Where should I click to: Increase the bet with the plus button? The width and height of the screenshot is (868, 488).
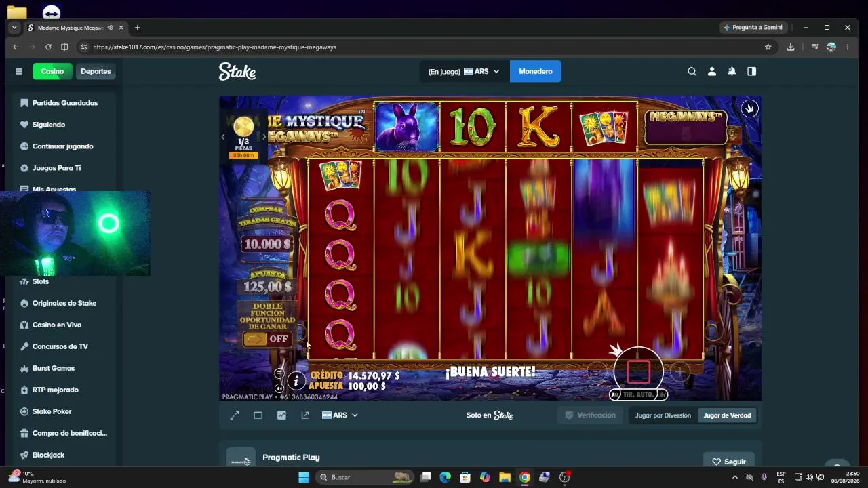(x=679, y=371)
